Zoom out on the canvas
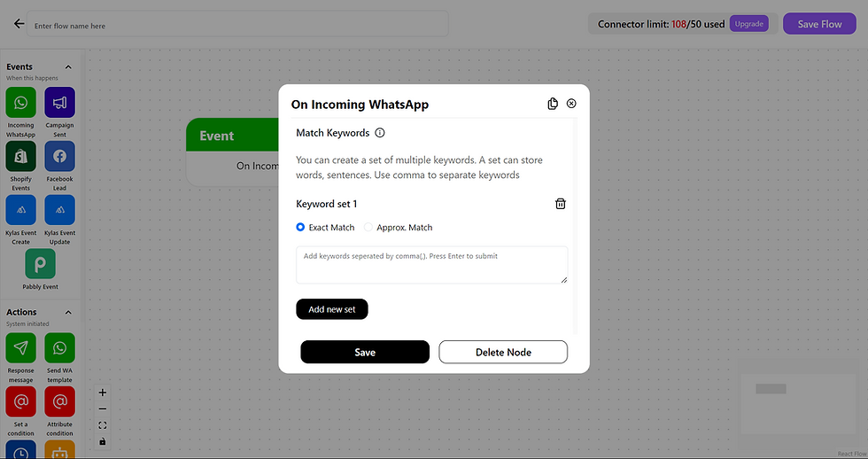This screenshot has height=459, width=868. pos(103,408)
